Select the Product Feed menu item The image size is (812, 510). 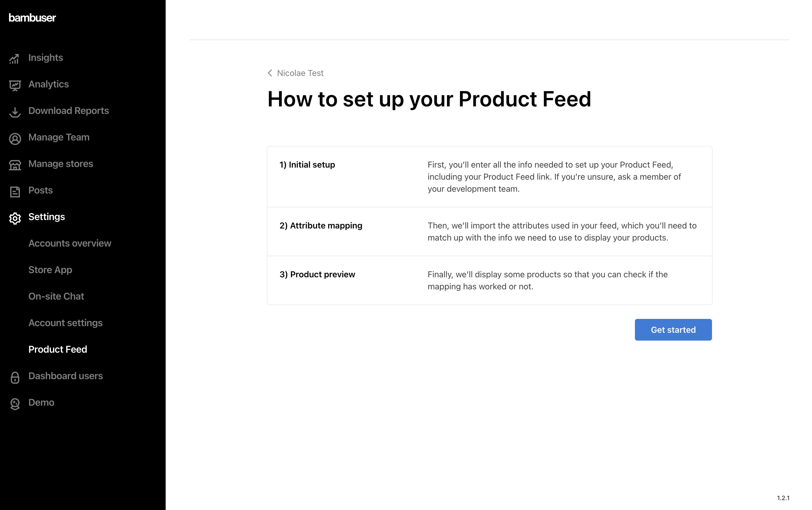[x=58, y=349]
